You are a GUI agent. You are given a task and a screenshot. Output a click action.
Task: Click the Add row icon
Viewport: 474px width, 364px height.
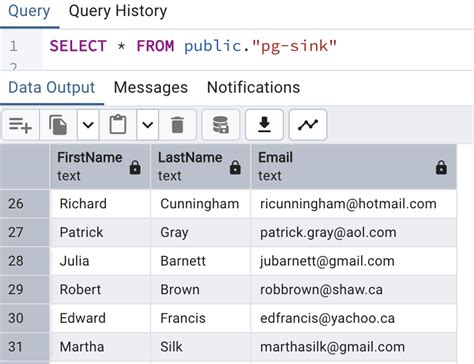21,125
